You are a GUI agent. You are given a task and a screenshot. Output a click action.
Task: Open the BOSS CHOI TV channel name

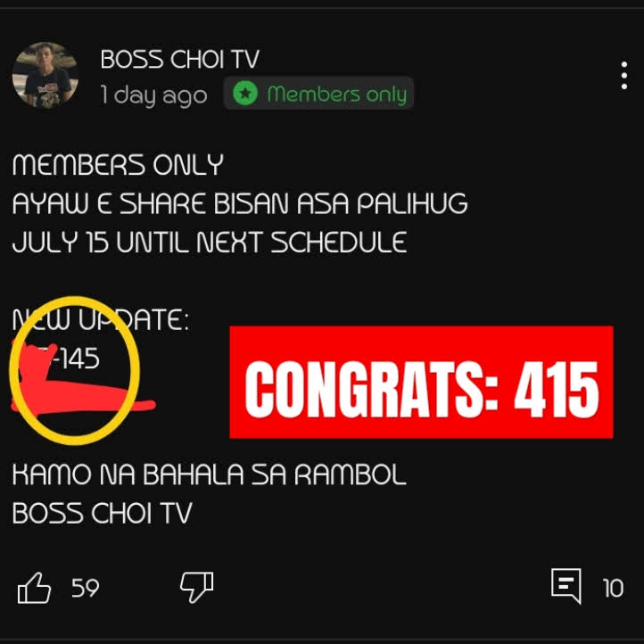[x=180, y=59]
